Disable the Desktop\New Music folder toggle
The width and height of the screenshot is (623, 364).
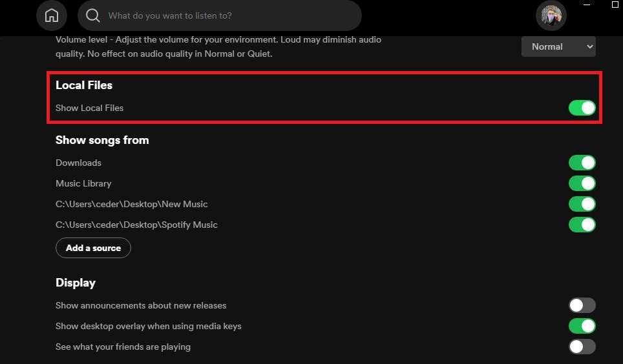(x=582, y=204)
